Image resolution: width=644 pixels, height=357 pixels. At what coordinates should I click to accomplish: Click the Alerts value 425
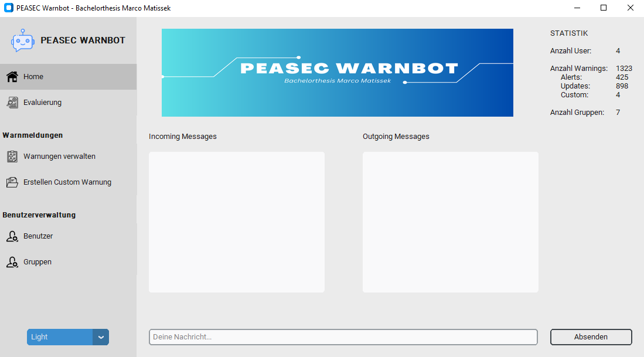tap(622, 77)
